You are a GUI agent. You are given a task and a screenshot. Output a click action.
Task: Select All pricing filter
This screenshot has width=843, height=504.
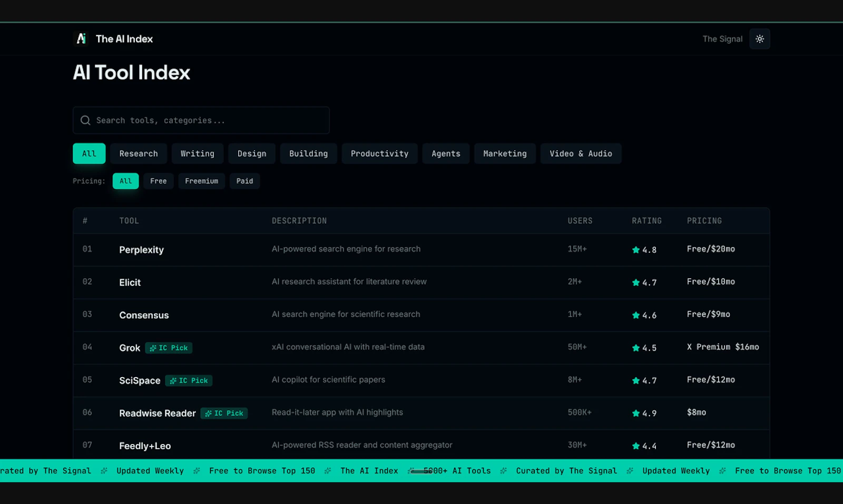126,181
